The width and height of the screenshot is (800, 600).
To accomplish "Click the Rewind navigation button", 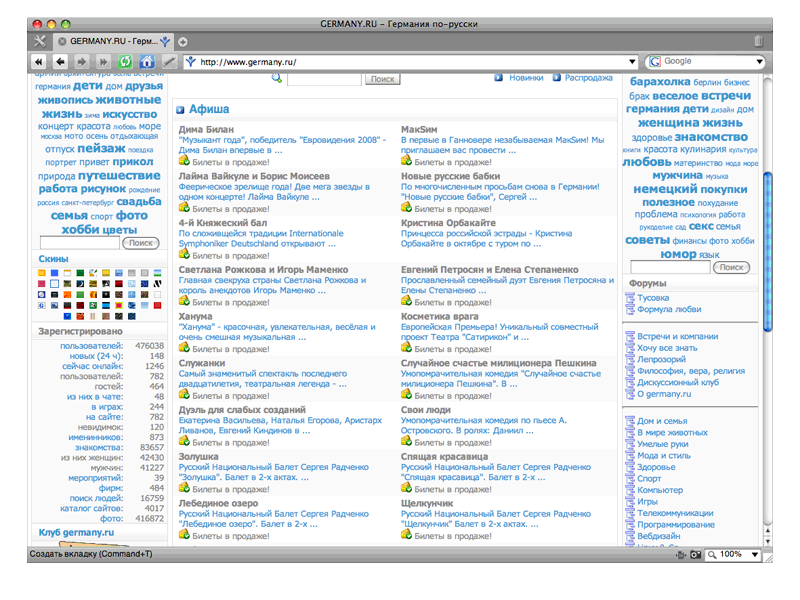I will point(39,62).
